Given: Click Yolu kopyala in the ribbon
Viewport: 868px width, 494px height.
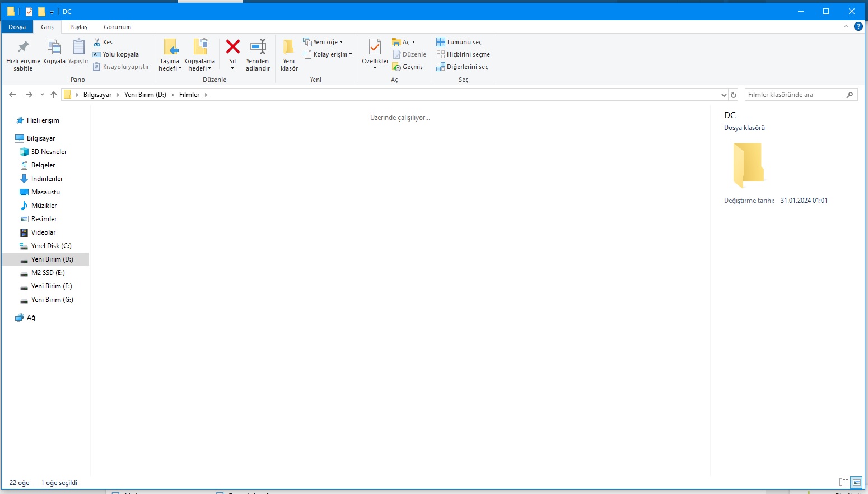Looking at the screenshot, I should click(x=116, y=54).
